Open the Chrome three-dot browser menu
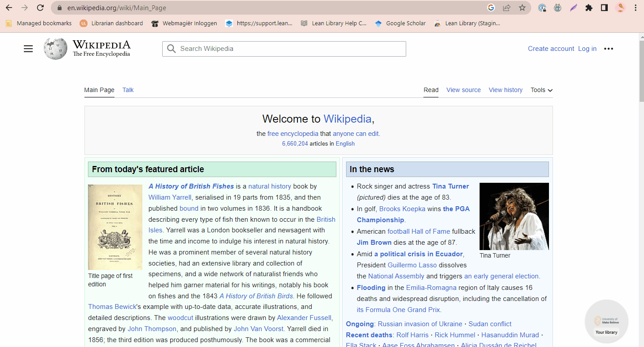 click(x=636, y=8)
